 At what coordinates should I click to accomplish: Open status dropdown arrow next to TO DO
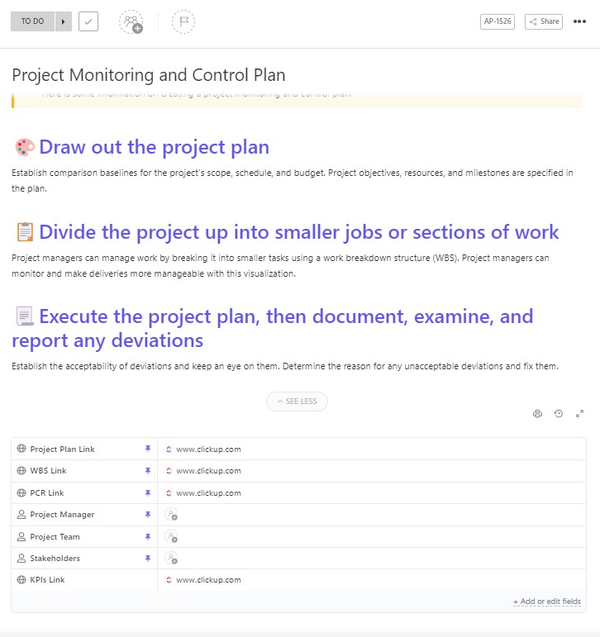[63, 22]
